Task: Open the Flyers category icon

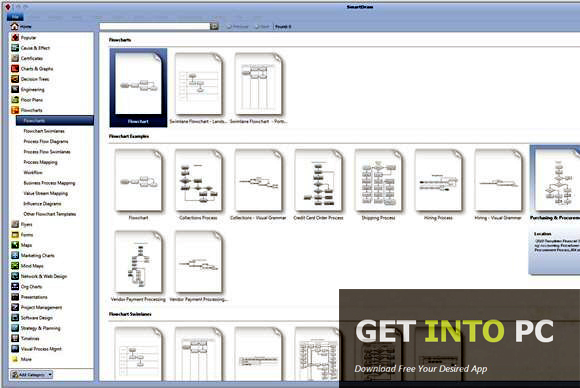Action: pyautogui.click(x=15, y=224)
